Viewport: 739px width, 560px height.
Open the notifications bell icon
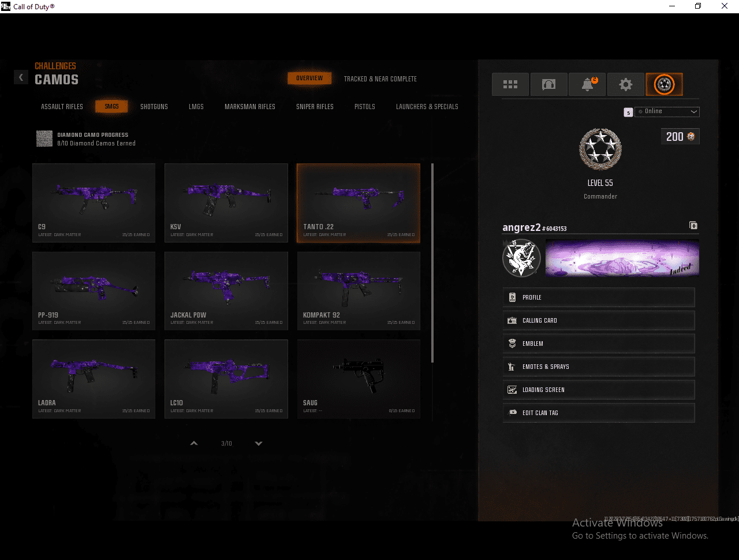tap(587, 84)
